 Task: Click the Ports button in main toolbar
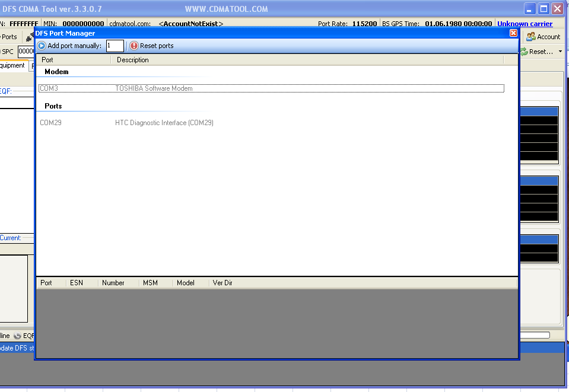9,37
